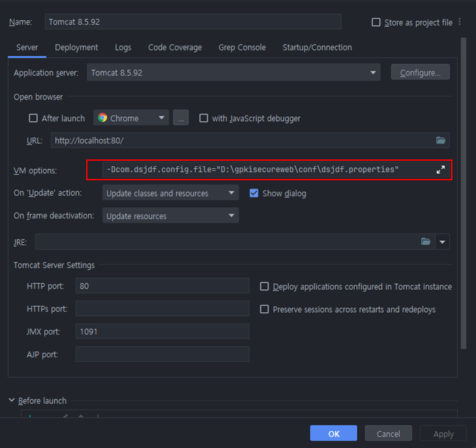This screenshot has width=476, height=448.
Task: Click the Open browser section label
Action: (x=38, y=97)
